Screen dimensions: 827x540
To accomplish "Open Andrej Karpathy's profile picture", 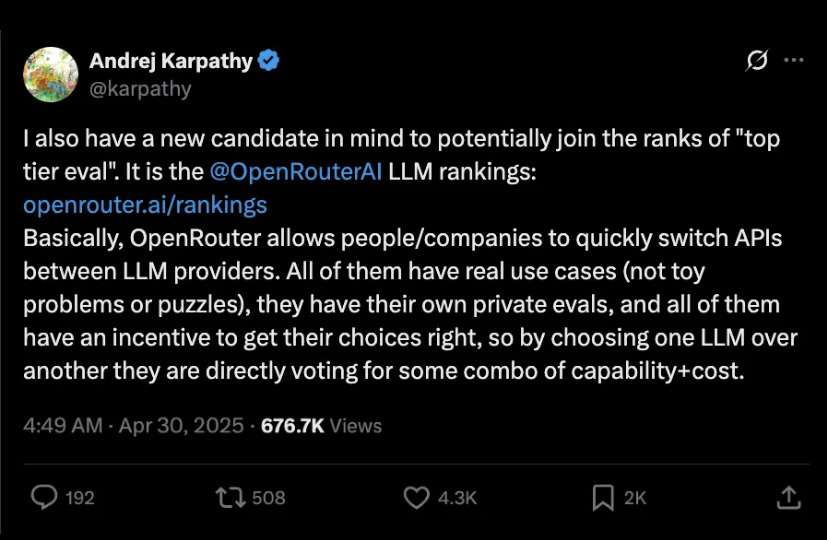I will 50,74.
